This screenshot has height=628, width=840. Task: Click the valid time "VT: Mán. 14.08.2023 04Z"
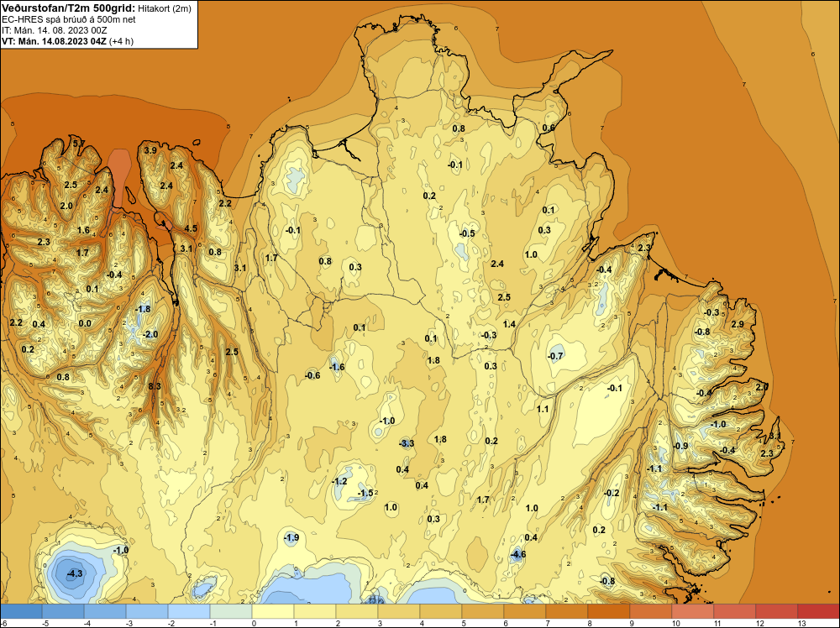[54, 41]
